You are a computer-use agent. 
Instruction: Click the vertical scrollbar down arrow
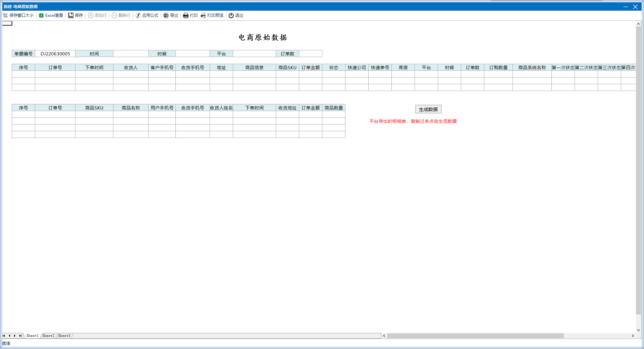pyautogui.click(x=638, y=330)
